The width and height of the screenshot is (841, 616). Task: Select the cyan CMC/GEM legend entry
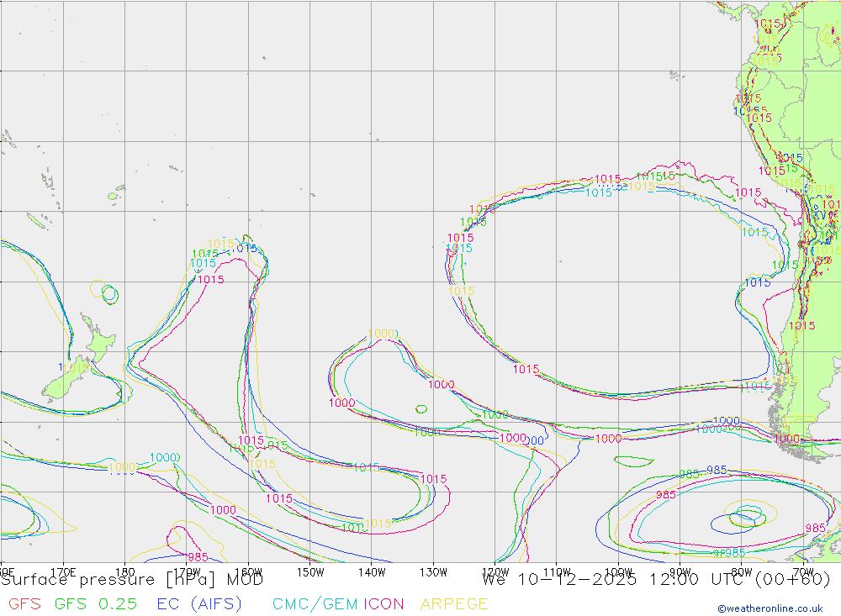[315, 604]
